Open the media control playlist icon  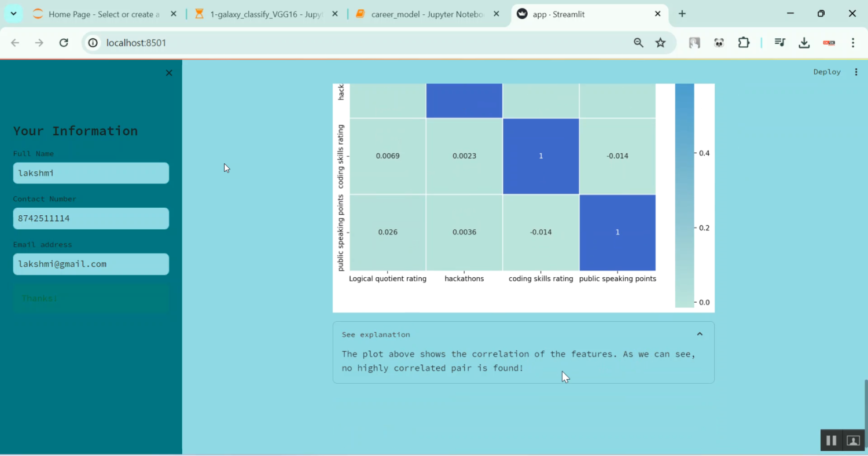pyautogui.click(x=779, y=42)
